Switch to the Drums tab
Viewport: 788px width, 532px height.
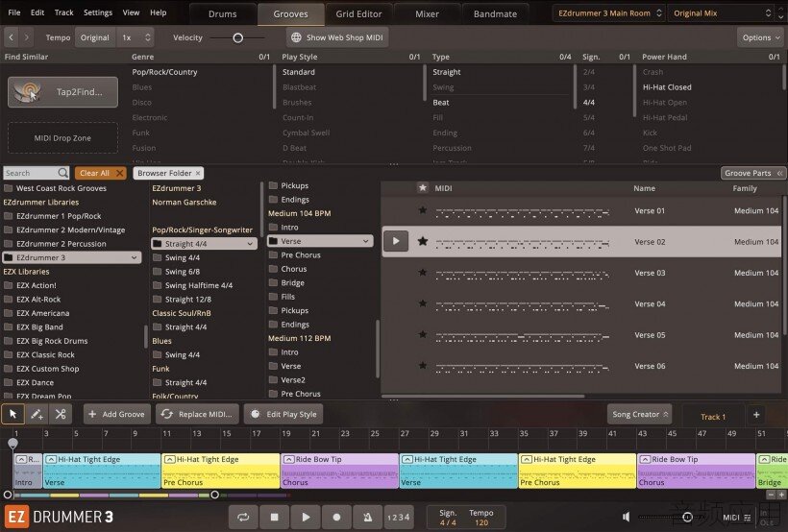coord(223,14)
